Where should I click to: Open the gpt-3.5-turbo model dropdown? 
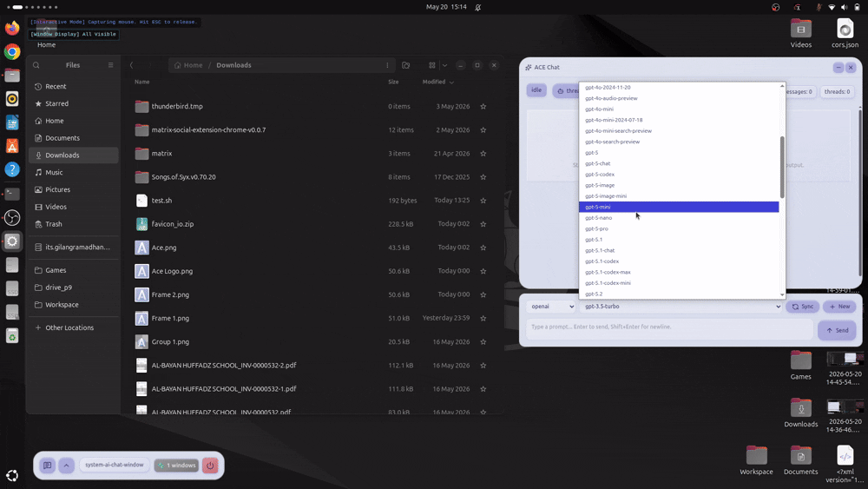click(681, 307)
